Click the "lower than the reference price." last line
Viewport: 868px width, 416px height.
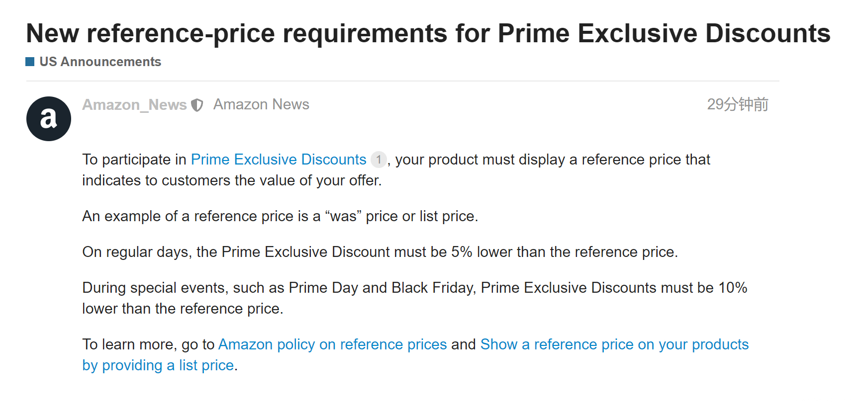[x=183, y=309]
